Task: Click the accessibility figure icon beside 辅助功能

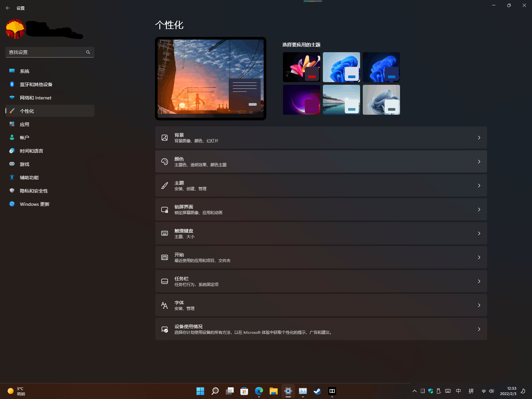Action: pos(12,177)
